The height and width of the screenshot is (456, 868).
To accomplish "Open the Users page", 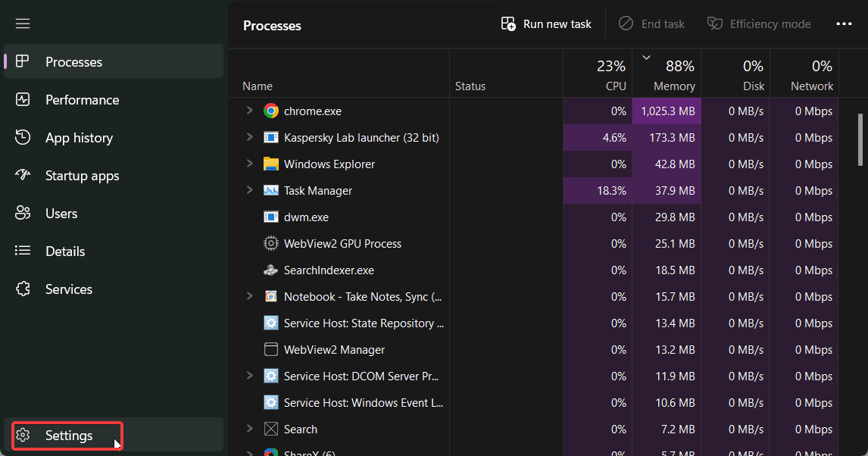I will pyautogui.click(x=114, y=214).
